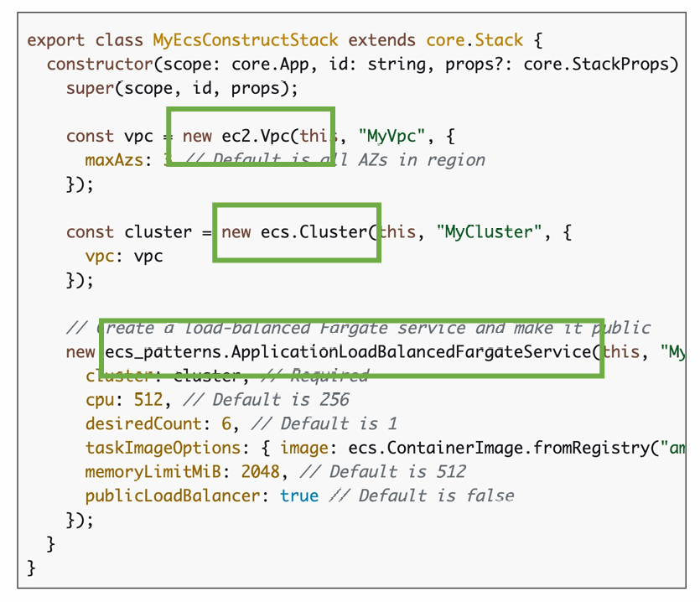Click the 'Default is 256' comment

tap(281, 400)
